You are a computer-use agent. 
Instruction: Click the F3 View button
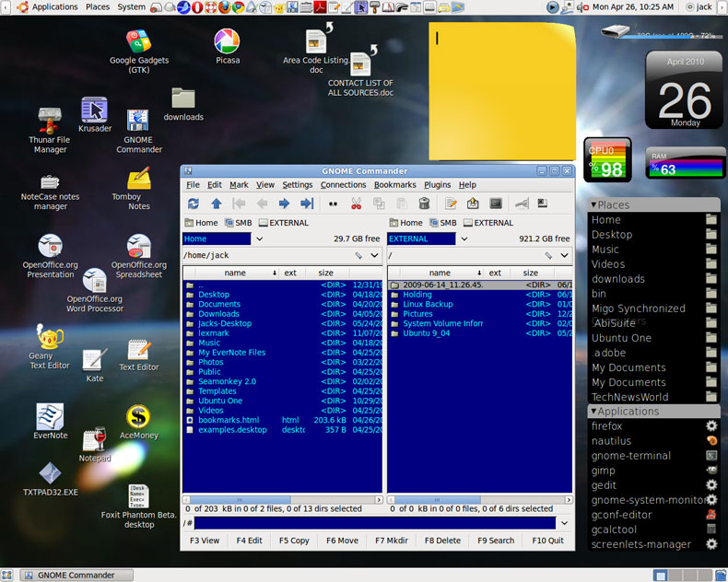pos(205,541)
